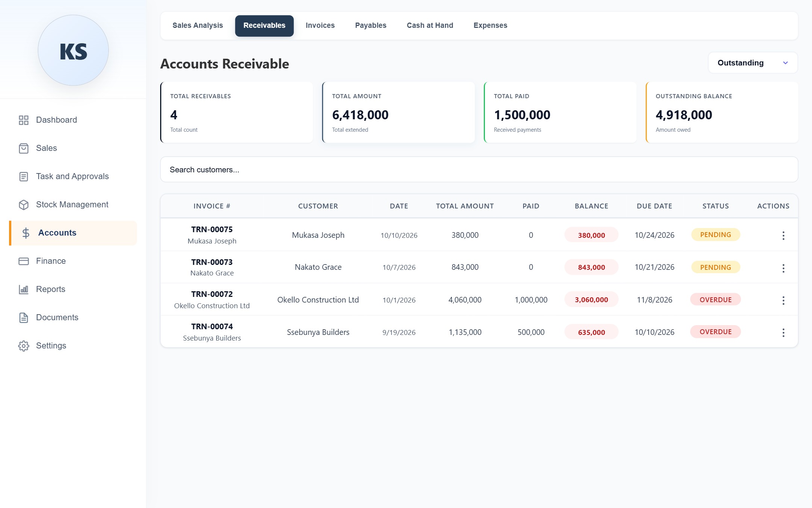This screenshot has width=812, height=508.
Task: Open actions menu for TRN-00075
Action: 783,236
